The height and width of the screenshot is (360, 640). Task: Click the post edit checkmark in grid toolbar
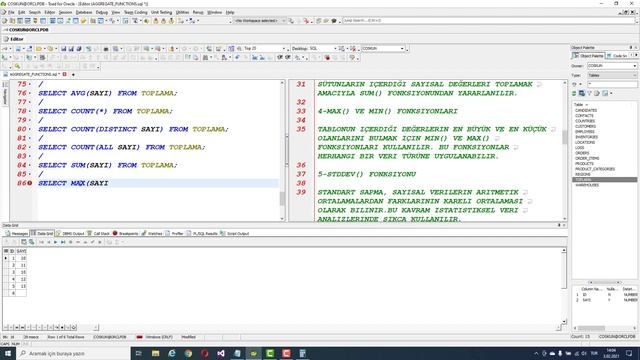coord(93,242)
